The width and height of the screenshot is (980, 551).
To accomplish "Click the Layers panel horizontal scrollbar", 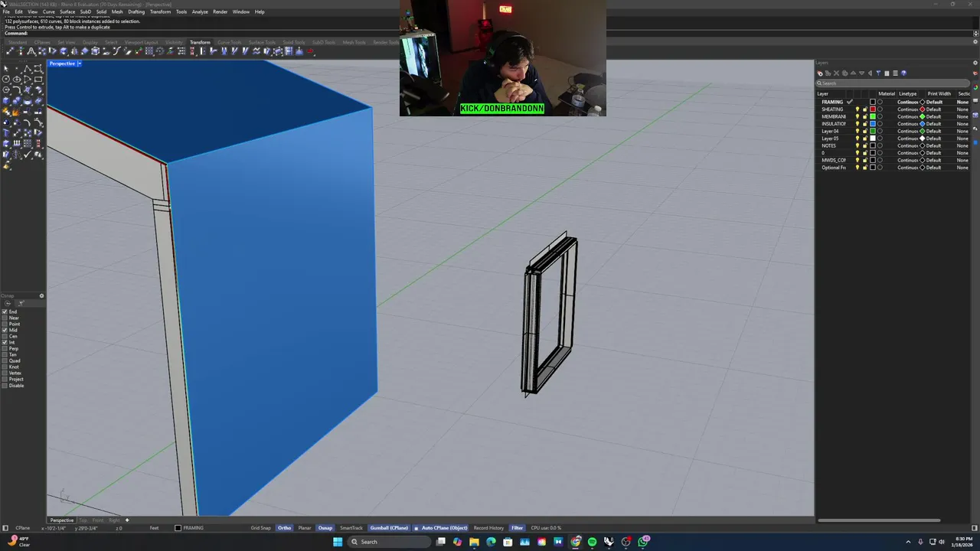I will pos(879,520).
